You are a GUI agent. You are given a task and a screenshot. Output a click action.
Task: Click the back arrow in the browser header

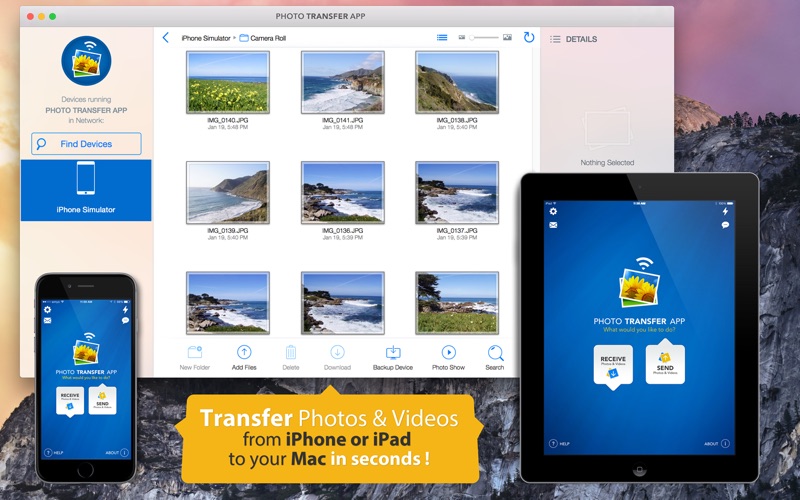tap(166, 38)
